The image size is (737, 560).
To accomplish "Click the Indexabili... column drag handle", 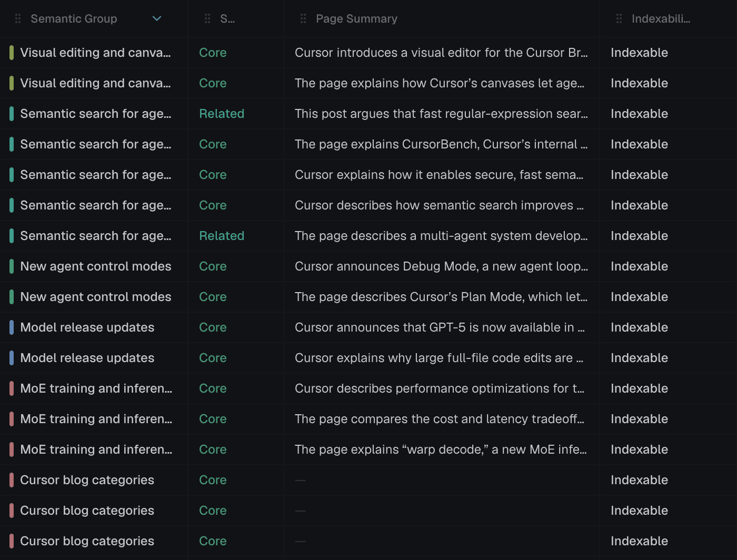I will pyautogui.click(x=619, y=19).
